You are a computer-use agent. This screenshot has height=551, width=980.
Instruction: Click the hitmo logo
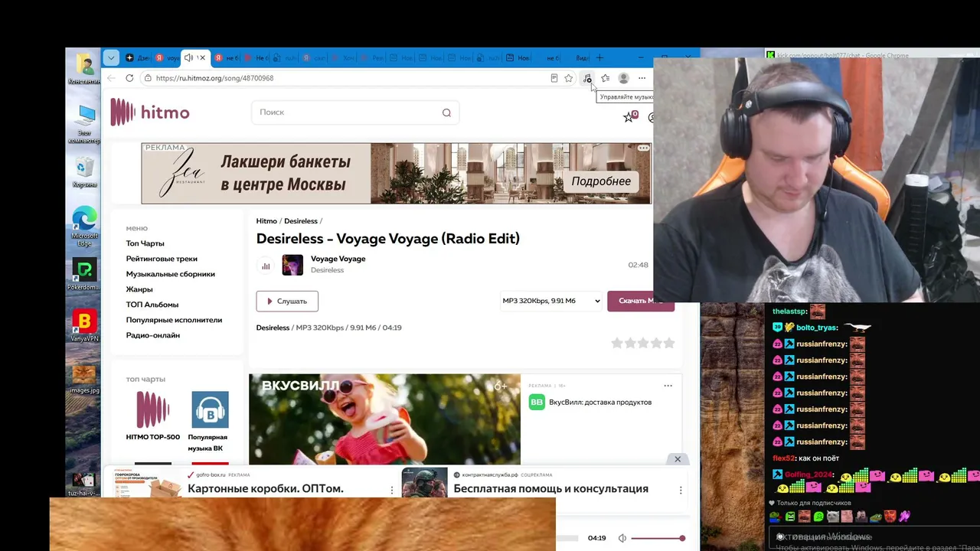coord(150,112)
